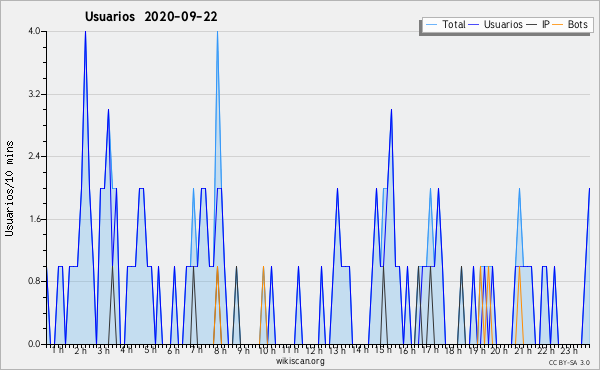Click the dark blue Usuarios legend line
The width and height of the screenshot is (600, 370).
pyautogui.click(x=474, y=25)
